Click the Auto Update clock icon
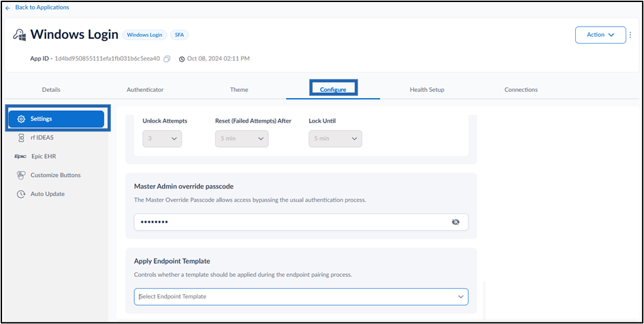This screenshot has width=644, height=324. coord(21,194)
